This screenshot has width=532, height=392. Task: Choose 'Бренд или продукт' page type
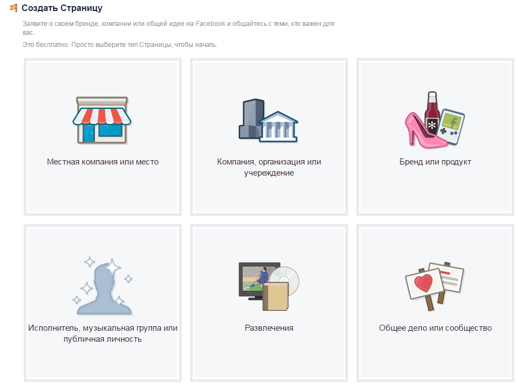point(435,162)
